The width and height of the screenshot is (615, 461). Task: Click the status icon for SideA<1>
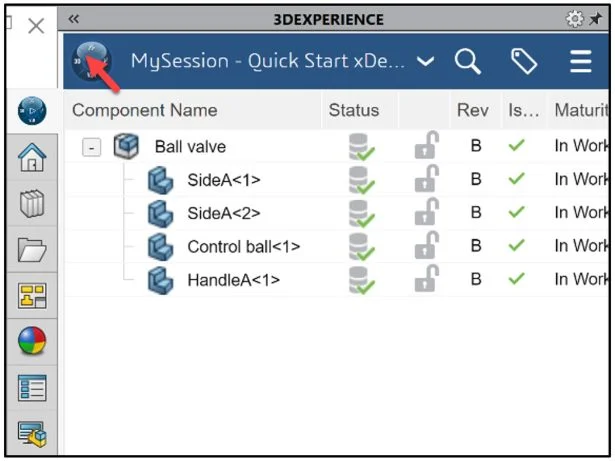(x=360, y=180)
